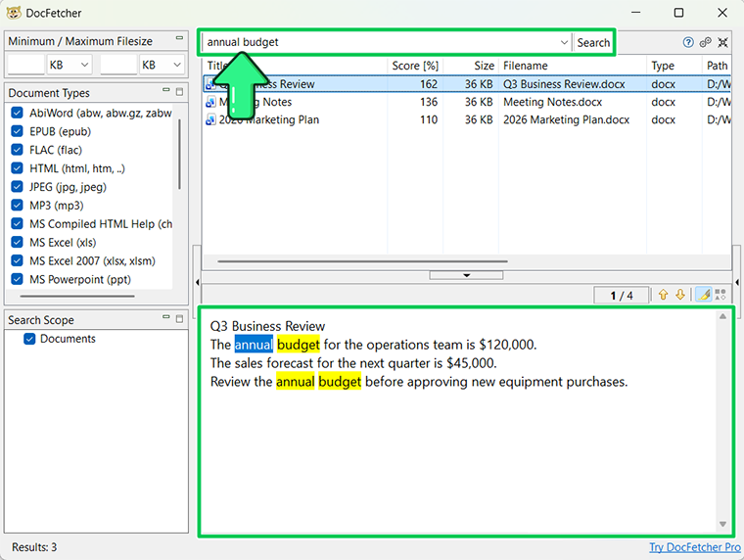Jump to the next match with the down arrow
Image resolution: width=744 pixels, height=560 pixels.
click(680, 295)
